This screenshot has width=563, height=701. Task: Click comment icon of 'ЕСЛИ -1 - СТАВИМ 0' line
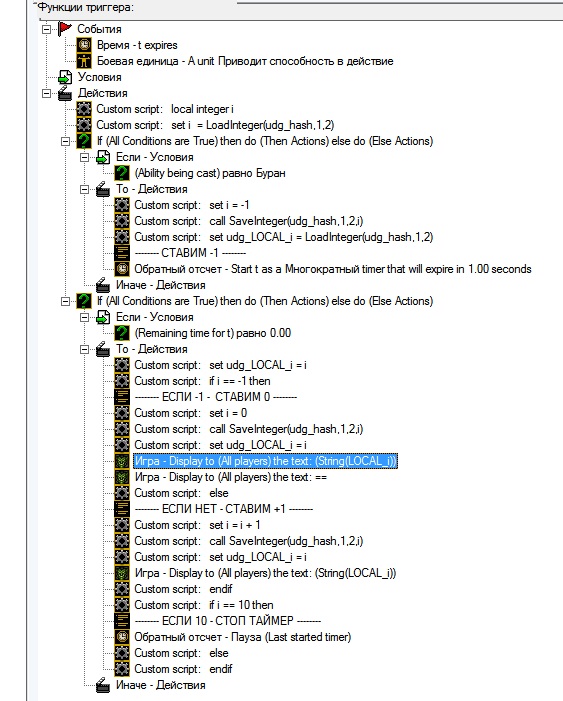[x=122, y=397]
